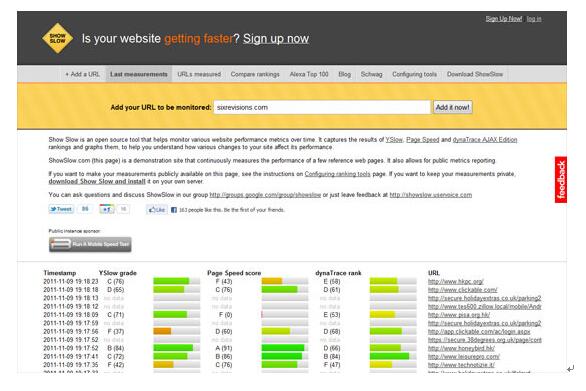Viewport: 586px width, 391px height.
Task: Switch to the URLs measured tab
Action: (199, 74)
